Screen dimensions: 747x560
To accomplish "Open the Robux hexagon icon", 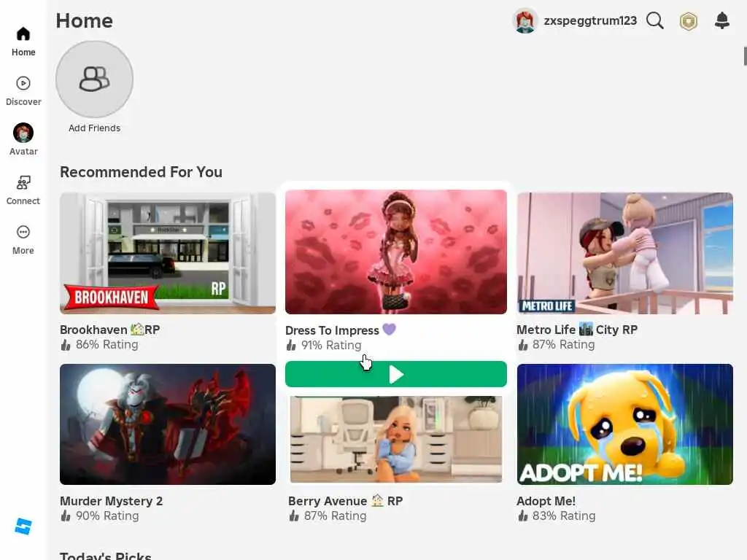I will (x=689, y=21).
